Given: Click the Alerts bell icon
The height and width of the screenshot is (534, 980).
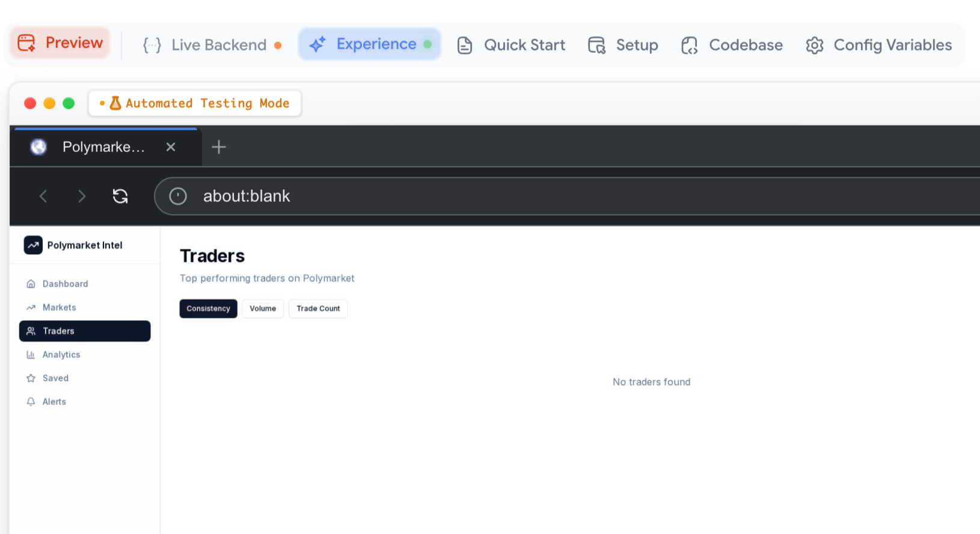Looking at the screenshot, I should [x=31, y=402].
